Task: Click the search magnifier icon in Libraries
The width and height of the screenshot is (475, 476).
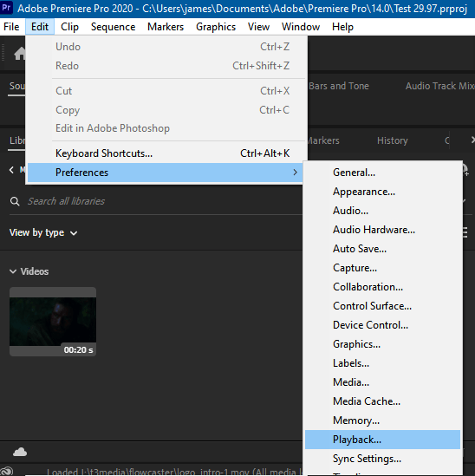Action: (x=15, y=201)
